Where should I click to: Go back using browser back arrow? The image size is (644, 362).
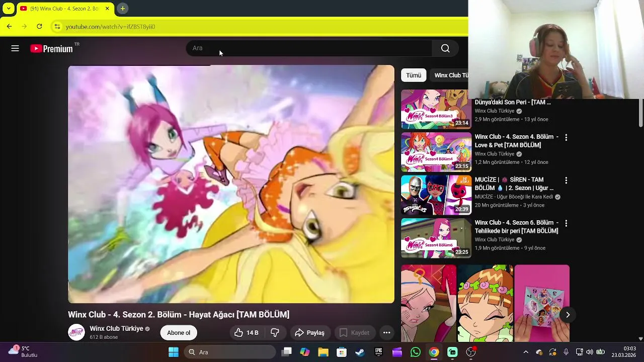point(9,27)
